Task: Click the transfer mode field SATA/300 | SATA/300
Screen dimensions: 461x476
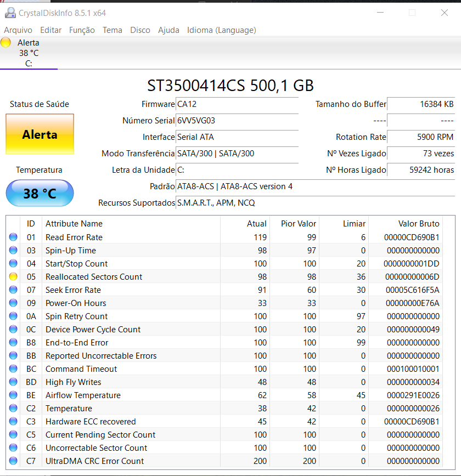Action: coord(237,154)
